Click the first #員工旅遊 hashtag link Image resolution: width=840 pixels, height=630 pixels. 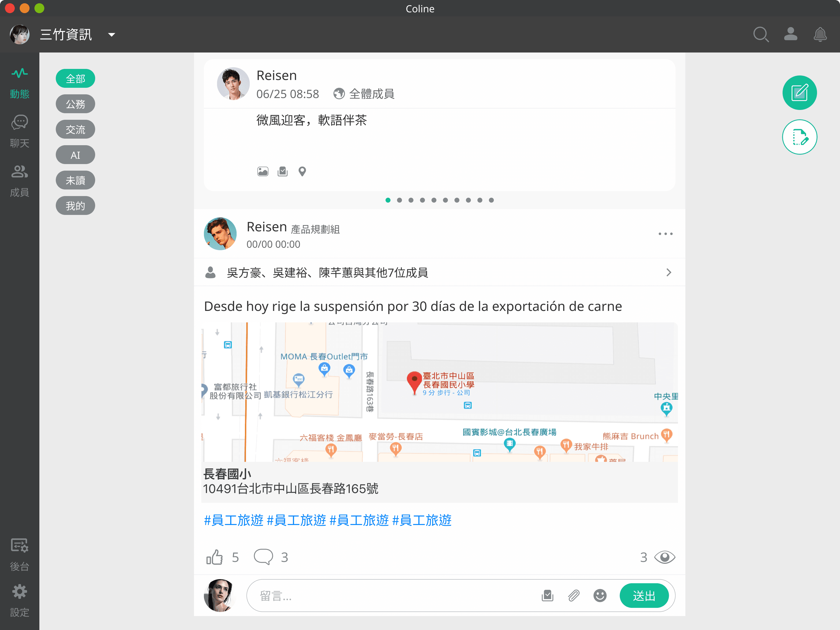[x=234, y=520]
